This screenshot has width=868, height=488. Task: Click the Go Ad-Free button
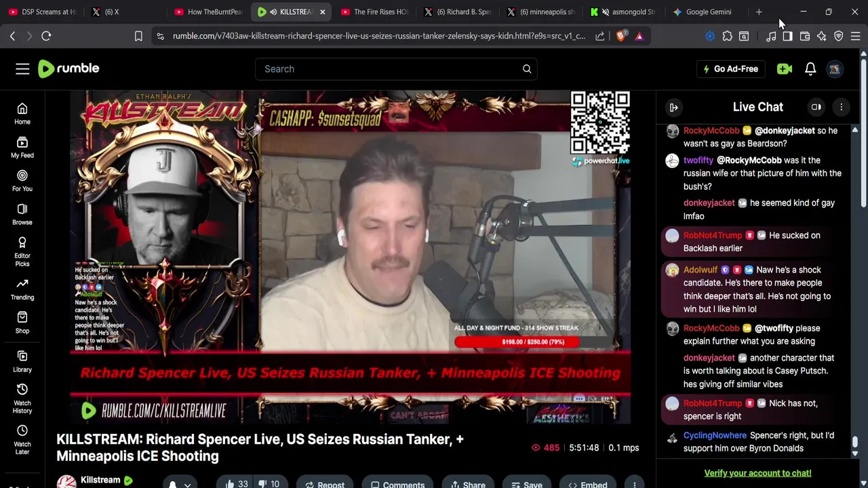(x=731, y=68)
